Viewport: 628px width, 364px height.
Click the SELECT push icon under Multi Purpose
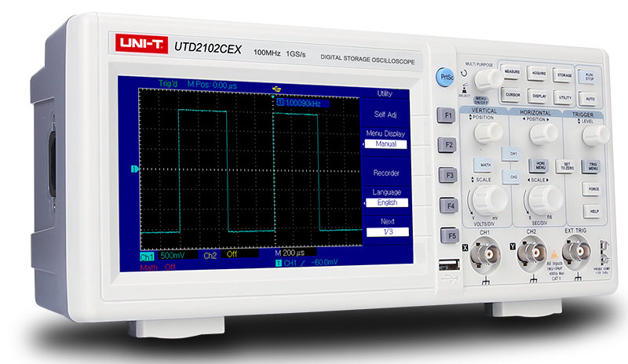[464, 89]
